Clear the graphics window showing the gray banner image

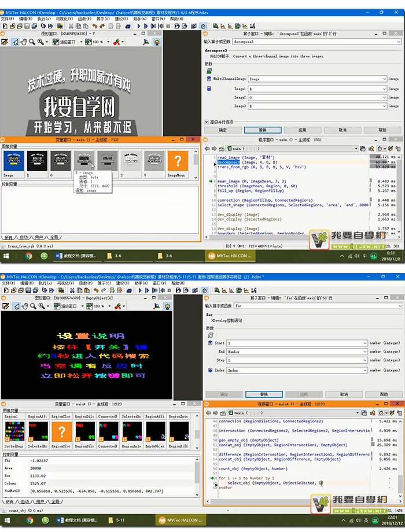5,42
